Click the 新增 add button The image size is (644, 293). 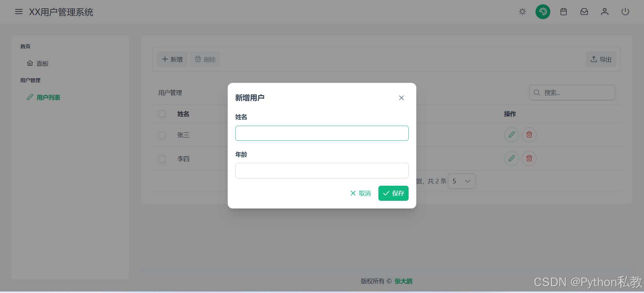pos(172,59)
